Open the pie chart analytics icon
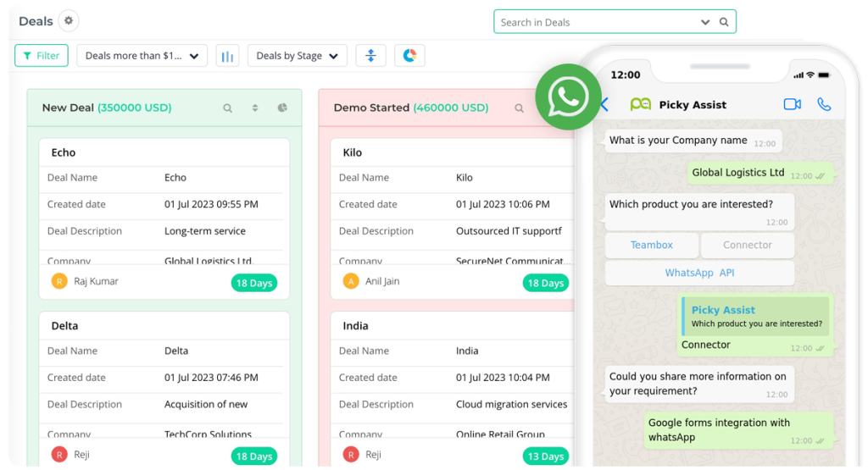Screen dimensions: 868x470 409,56
